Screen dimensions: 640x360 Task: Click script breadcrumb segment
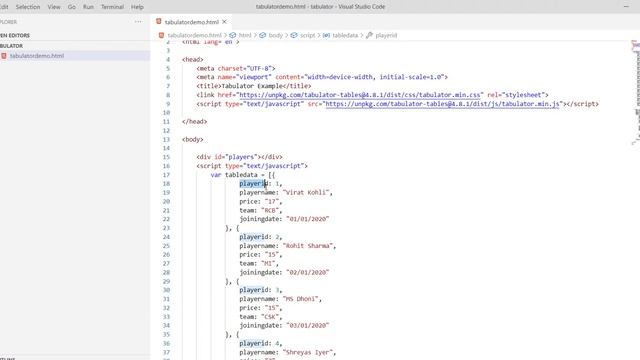pos(307,36)
